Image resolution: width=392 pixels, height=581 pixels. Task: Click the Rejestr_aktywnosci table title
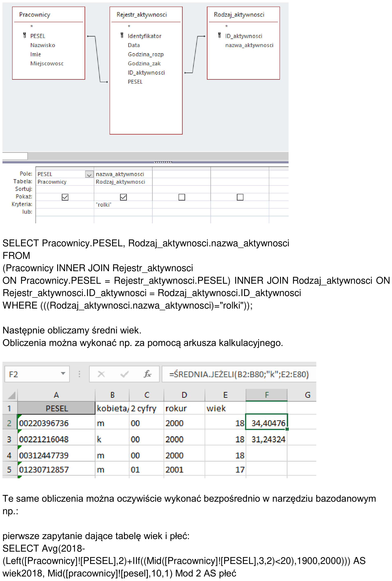[x=142, y=15]
